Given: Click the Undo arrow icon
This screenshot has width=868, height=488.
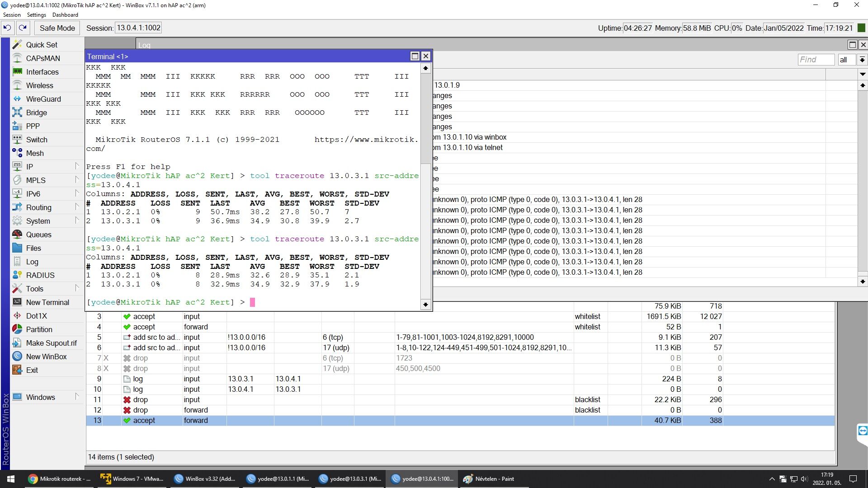Looking at the screenshot, I should pyautogui.click(x=7, y=28).
